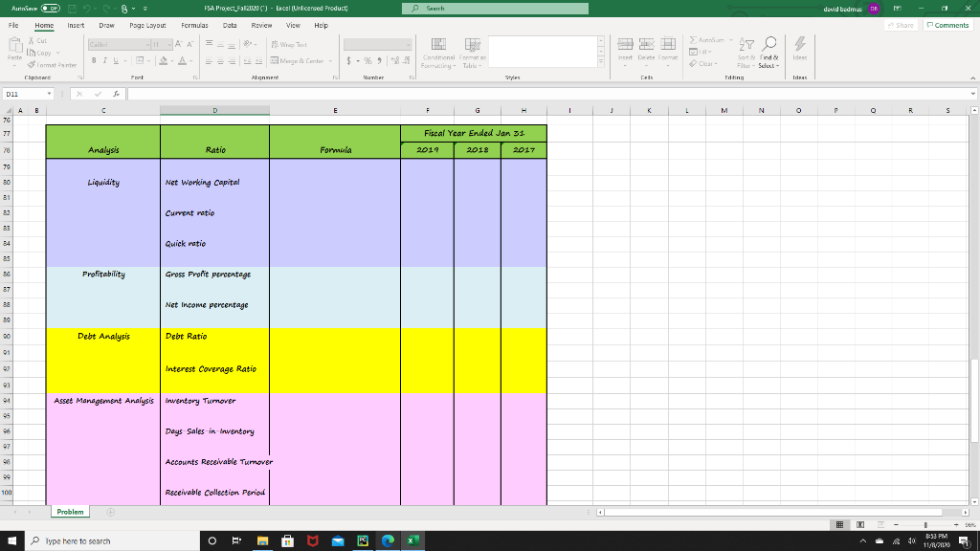
Task: Open the File menu
Action: (13, 26)
